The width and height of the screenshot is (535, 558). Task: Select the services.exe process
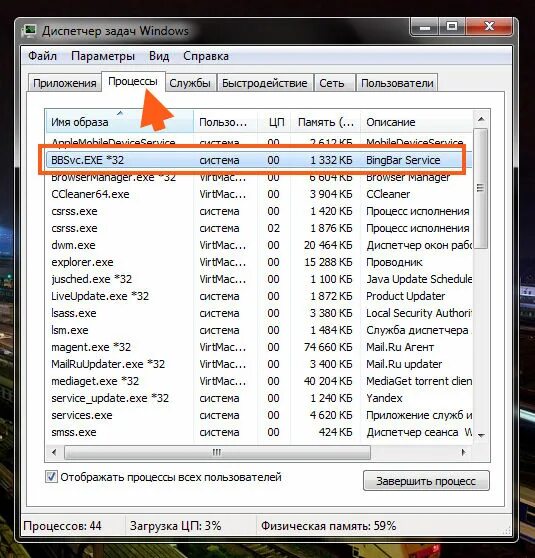pyautogui.click(x=259, y=415)
